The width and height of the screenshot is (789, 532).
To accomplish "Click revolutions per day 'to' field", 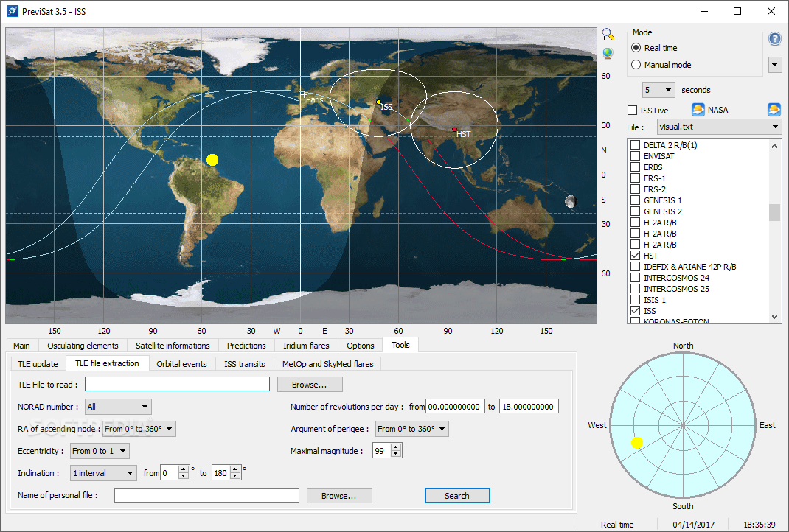I will (x=529, y=406).
